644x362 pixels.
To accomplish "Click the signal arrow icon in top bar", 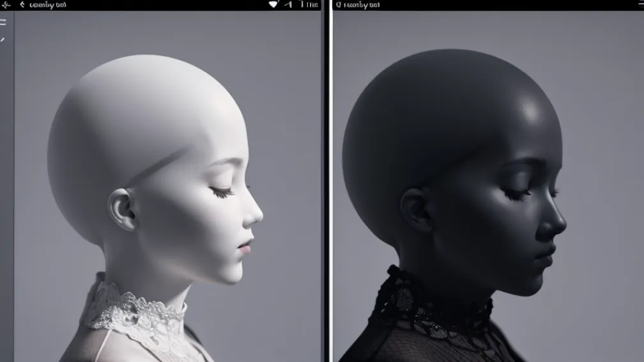I will click(288, 4).
